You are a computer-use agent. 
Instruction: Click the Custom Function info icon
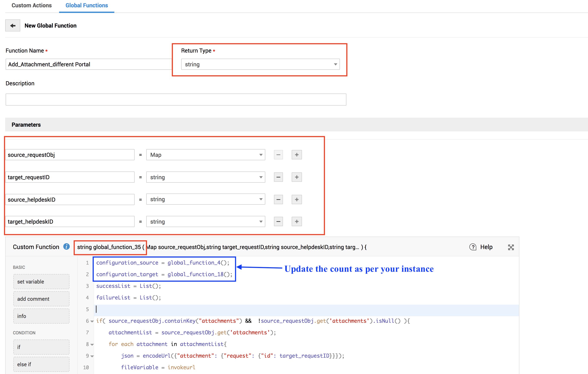click(66, 247)
